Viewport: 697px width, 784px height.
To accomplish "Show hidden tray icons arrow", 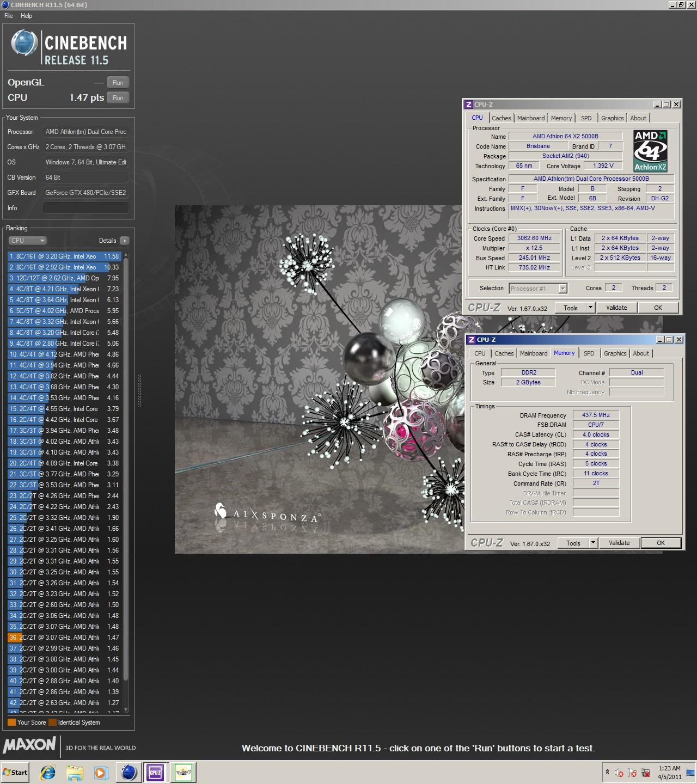I will (x=607, y=772).
